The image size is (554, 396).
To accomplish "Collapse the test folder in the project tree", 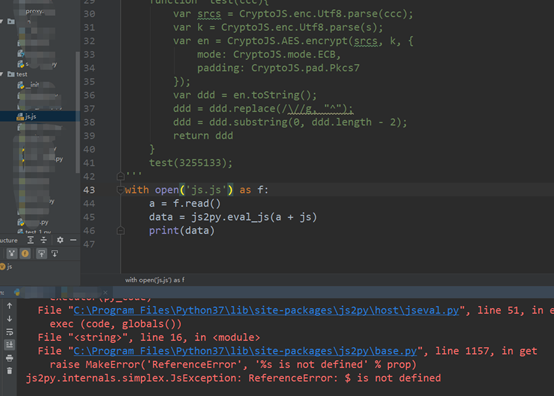I will pos(2,74).
